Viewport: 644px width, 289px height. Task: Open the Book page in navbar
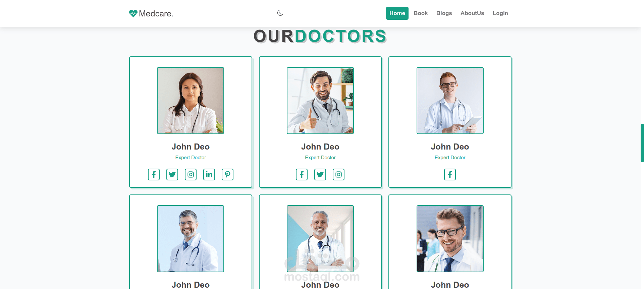(x=421, y=13)
